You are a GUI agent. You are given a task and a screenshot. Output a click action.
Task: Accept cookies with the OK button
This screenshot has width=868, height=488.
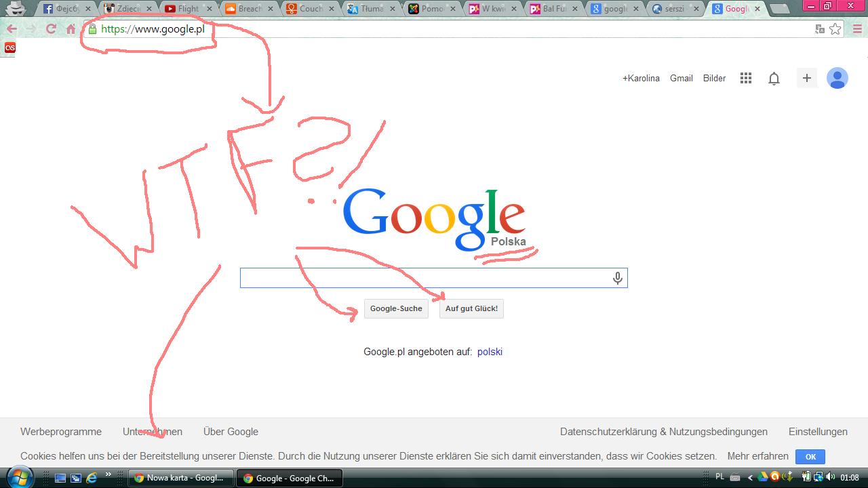(x=810, y=457)
